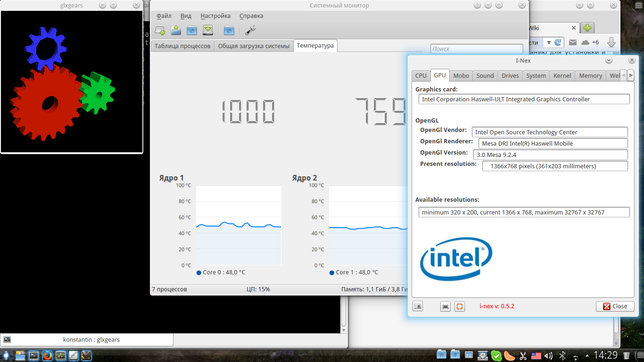The height and width of the screenshot is (362, 644).
Task: Click the import worksheet icon in System Monitor toolbar
Action: coord(176,31)
